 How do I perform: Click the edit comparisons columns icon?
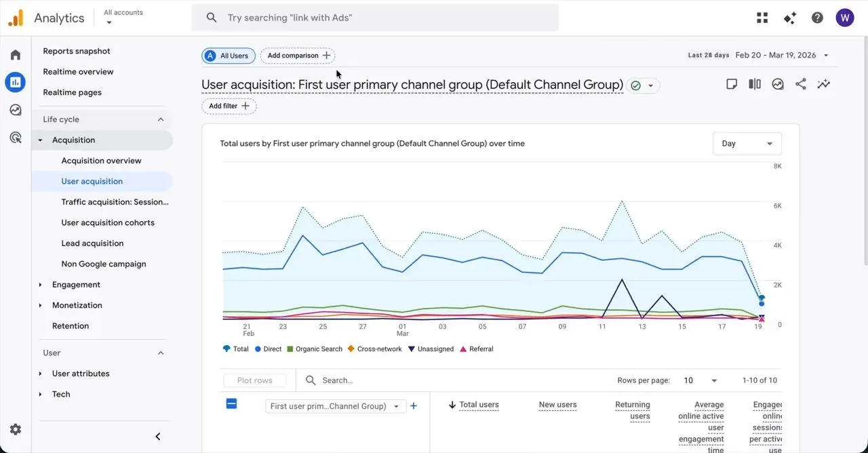755,84
